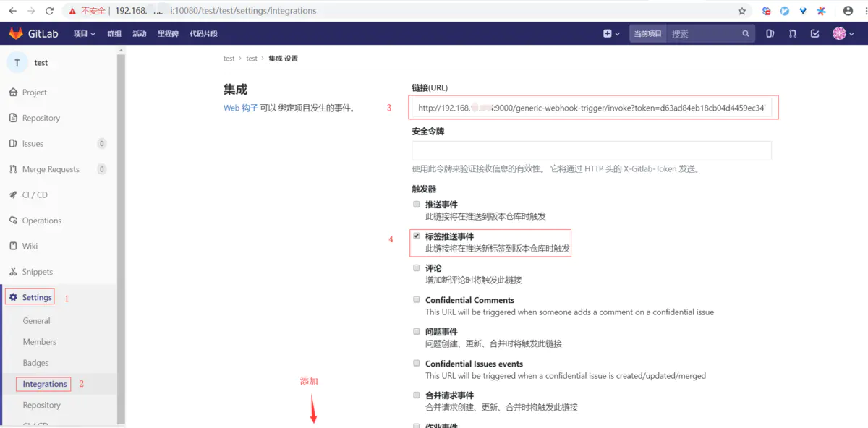The height and width of the screenshot is (428, 868).
Task: Open Badges under Settings
Action: 36,363
